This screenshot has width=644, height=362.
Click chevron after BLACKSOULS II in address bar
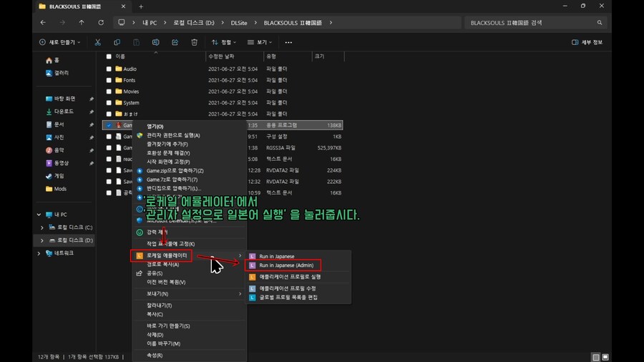coord(331,23)
